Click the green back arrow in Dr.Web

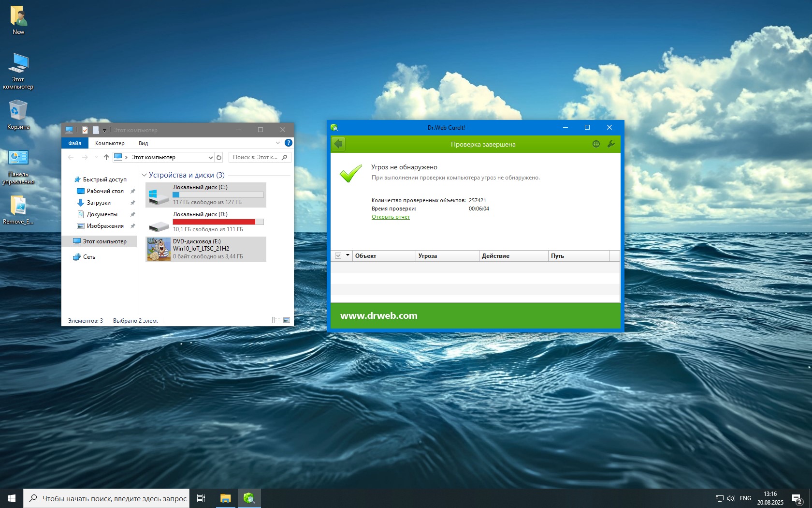tap(338, 144)
